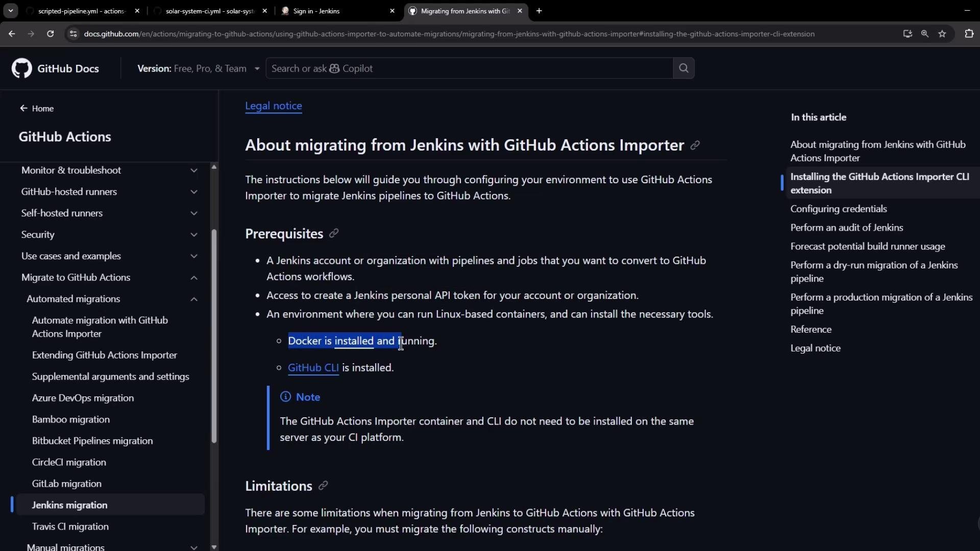The height and width of the screenshot is (551, 980).
Task: Open the browser extensions puzzle icon
Action: point(969,34)
